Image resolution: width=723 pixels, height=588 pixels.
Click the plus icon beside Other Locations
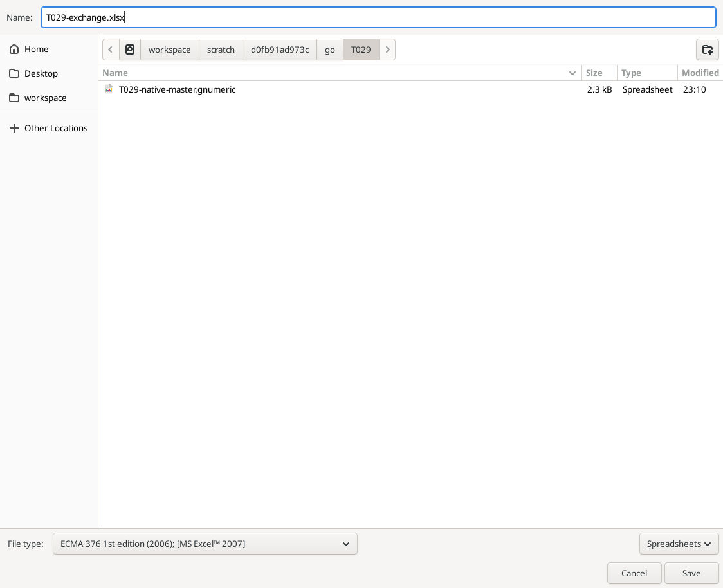[x=14, y=128]
